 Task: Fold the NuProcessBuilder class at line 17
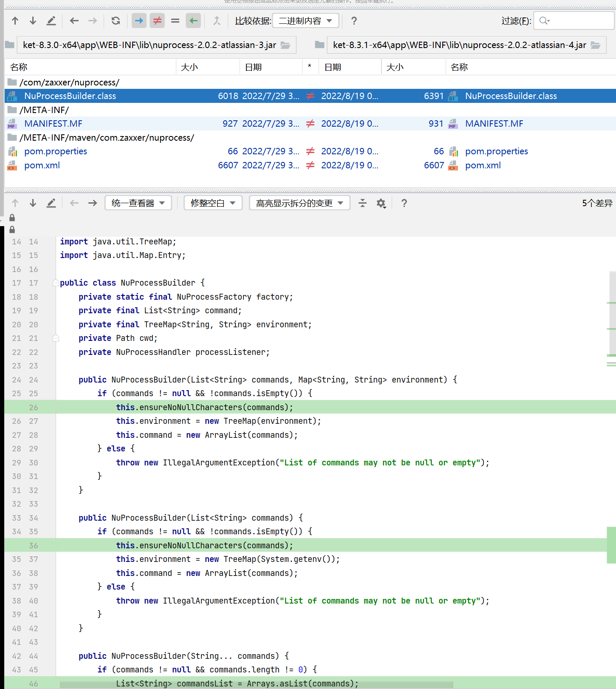(x=56, y=283)
